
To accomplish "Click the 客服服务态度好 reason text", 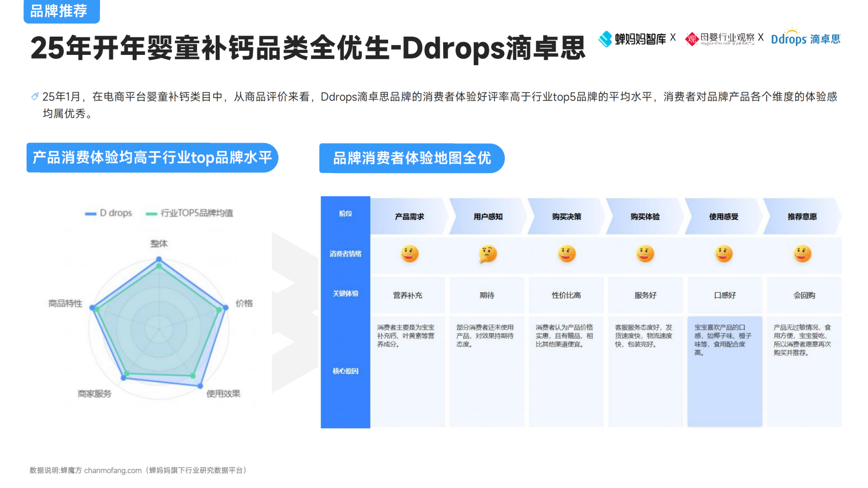I will tap(644, 336).
